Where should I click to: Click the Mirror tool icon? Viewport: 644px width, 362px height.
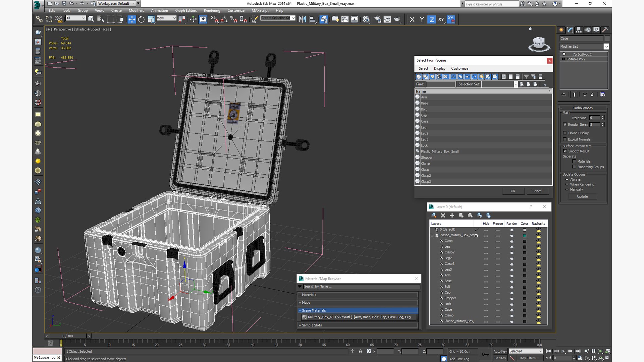coord(302,19)
